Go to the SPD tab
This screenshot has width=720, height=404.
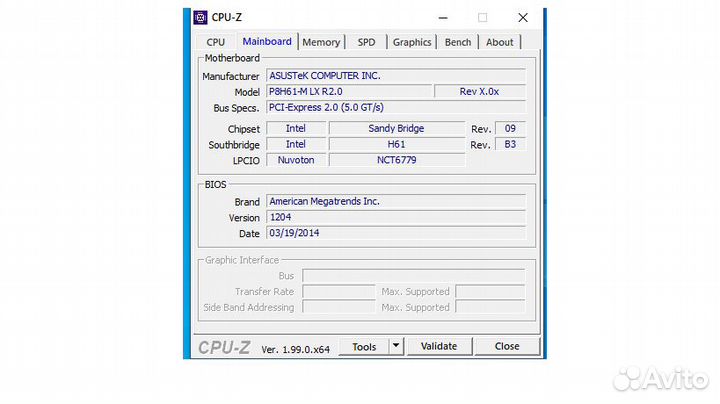366,42
